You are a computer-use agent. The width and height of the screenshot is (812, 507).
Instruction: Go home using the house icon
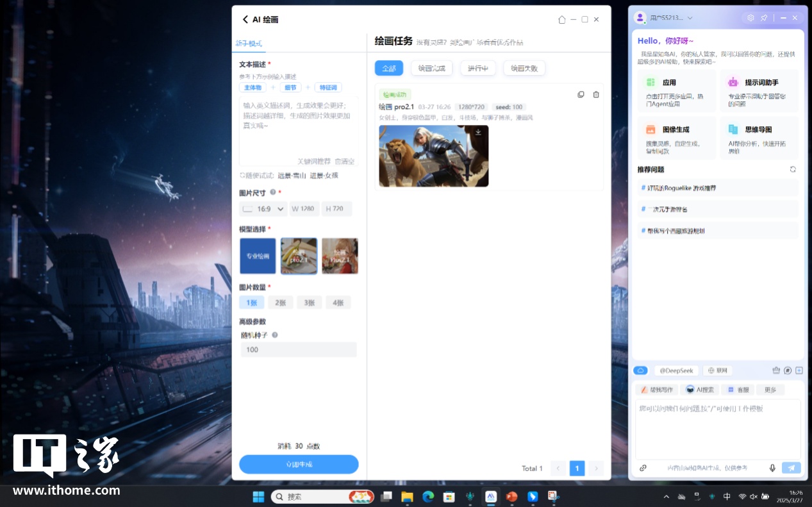point(562,20)
